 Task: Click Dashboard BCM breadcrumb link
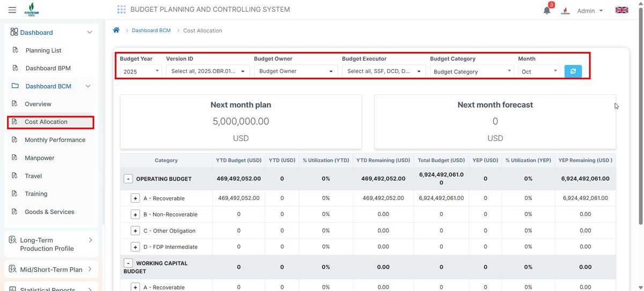[x=151, y=31]
